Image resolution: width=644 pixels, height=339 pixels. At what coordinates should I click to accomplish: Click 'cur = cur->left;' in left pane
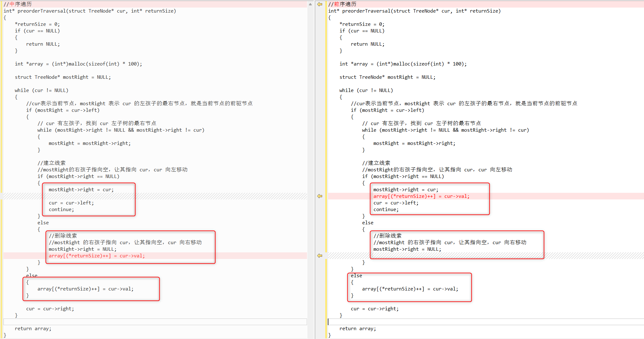tap(71, 203)
